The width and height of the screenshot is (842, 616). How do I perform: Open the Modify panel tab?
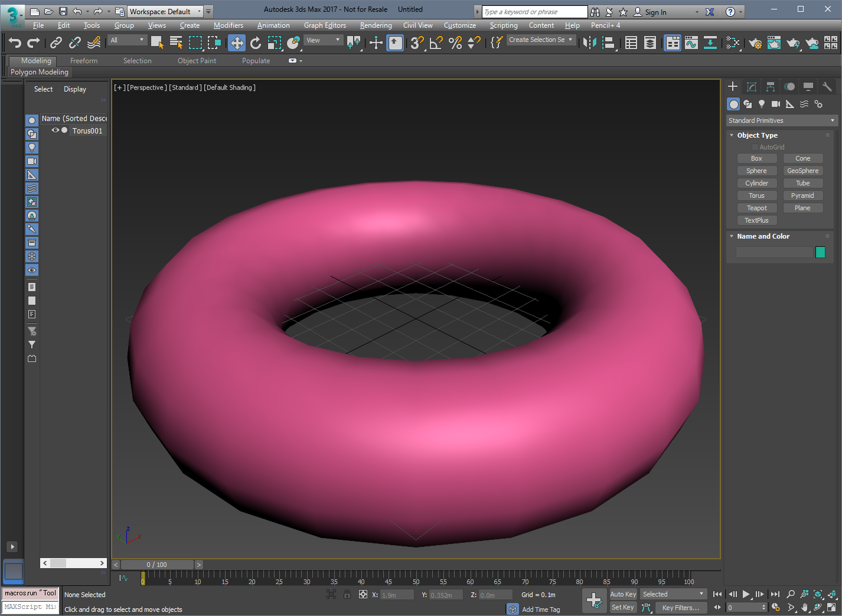pyautogui.click(x=752, y=87)
